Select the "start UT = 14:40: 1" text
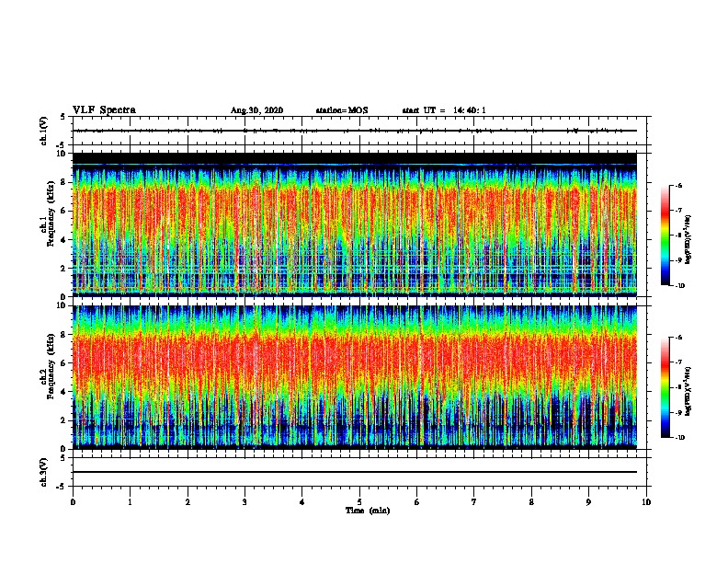 (444, 110)
